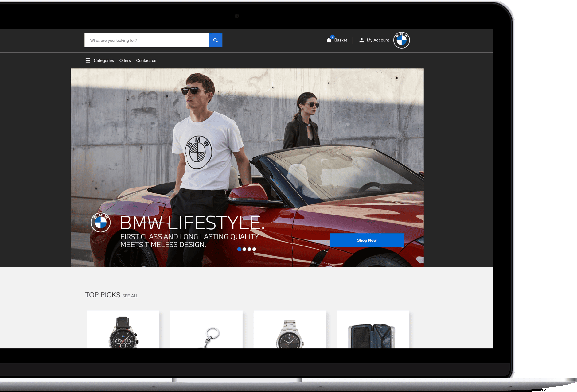Viewport: 577px width, 392px height.
Task: Click the 'FIRST CLASS AND LONG LASTING QUALITY' tagline
Action: 189,237
